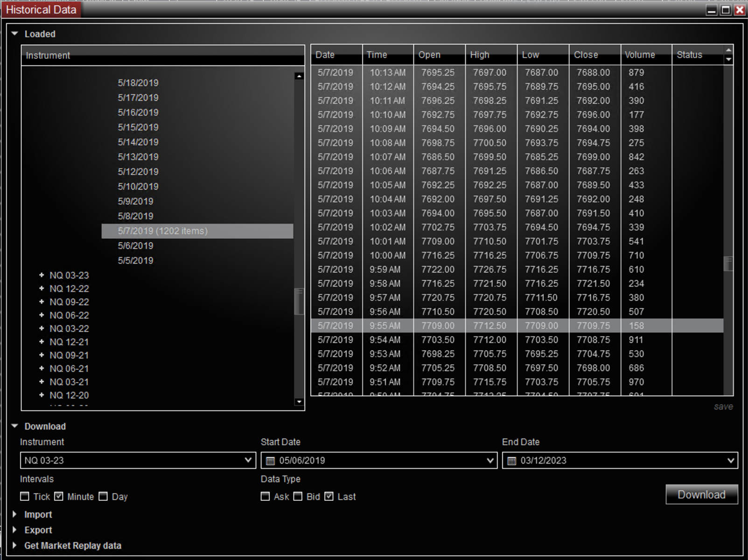
Task: Expand the NQ 09-22 tree node
Action: click(x=42, y=301)
